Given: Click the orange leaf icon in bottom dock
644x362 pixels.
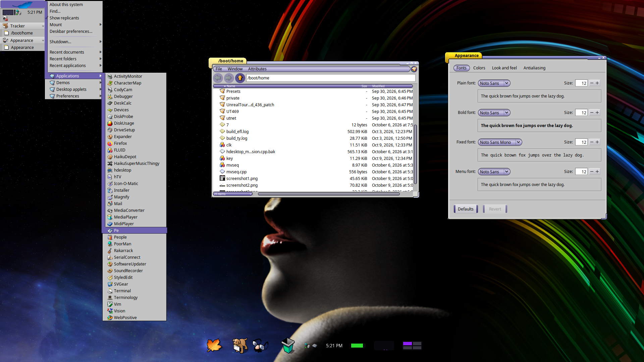Looking at the screenshot, I should point(214,345).
